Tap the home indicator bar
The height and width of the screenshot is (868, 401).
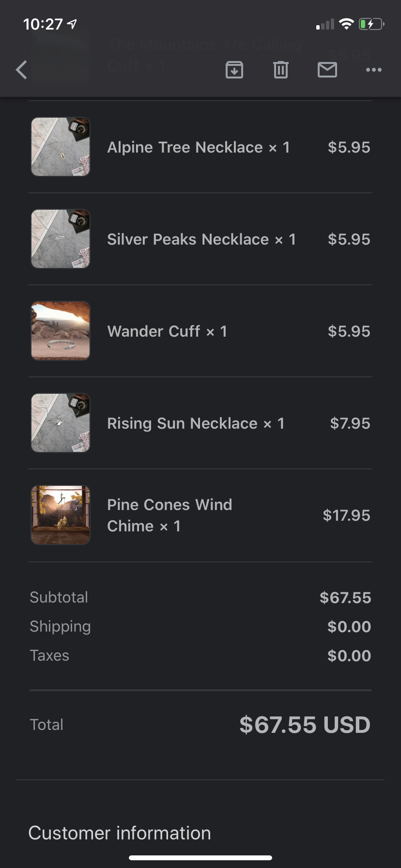click(200, 858)
